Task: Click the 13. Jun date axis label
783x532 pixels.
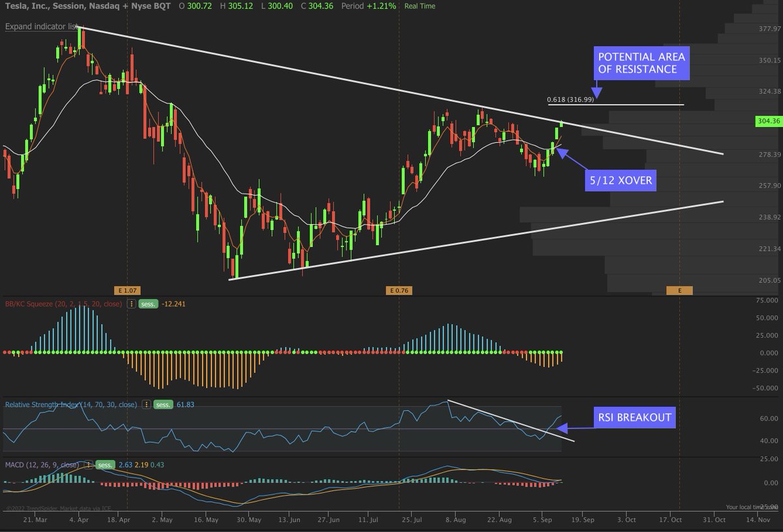Action: pyautogui.click(x=290, y=520)
